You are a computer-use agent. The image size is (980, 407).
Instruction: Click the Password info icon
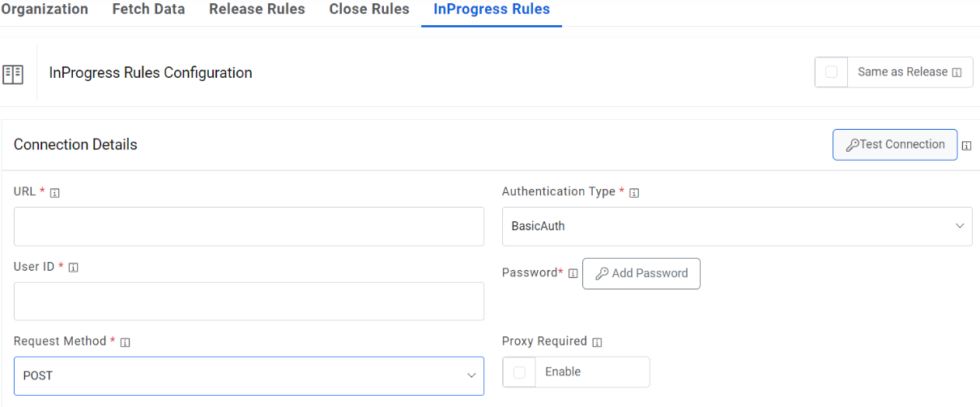(x=573, y=273)
